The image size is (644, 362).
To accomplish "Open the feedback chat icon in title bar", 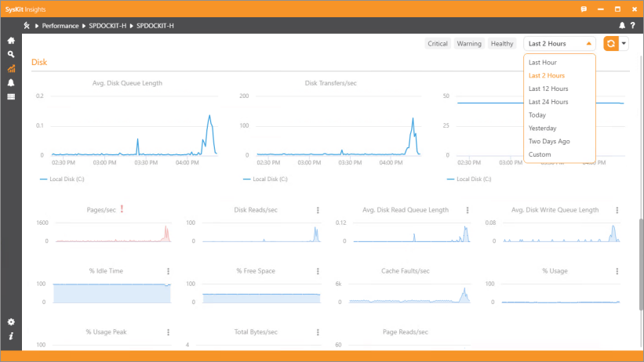I will 584,9.
